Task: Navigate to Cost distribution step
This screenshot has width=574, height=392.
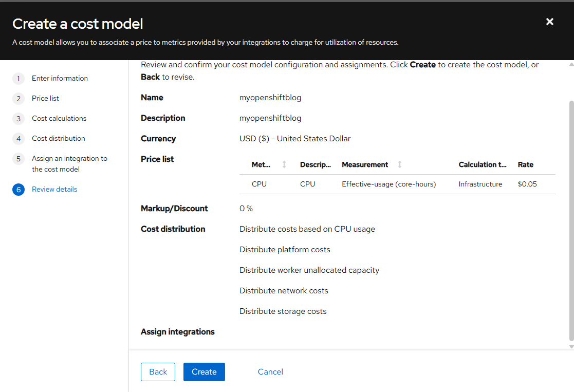Action: 59,138
